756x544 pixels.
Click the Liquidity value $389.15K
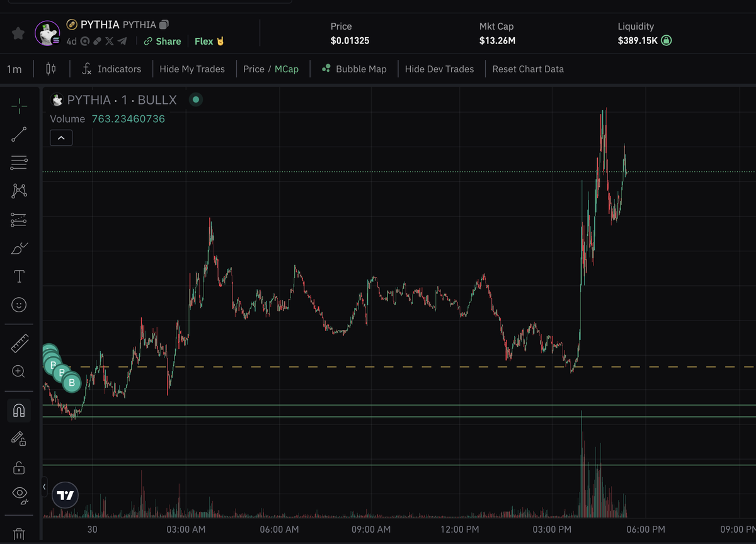(638, 41)
